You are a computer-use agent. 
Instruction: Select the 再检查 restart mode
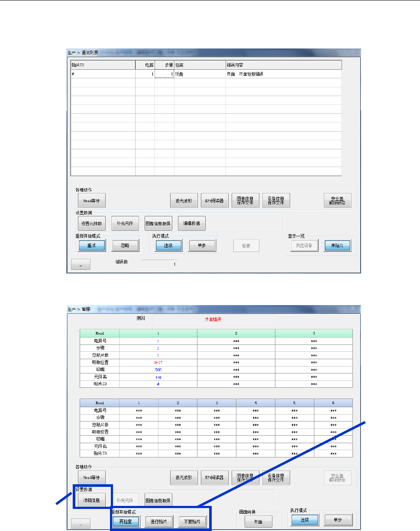point(126,521)
